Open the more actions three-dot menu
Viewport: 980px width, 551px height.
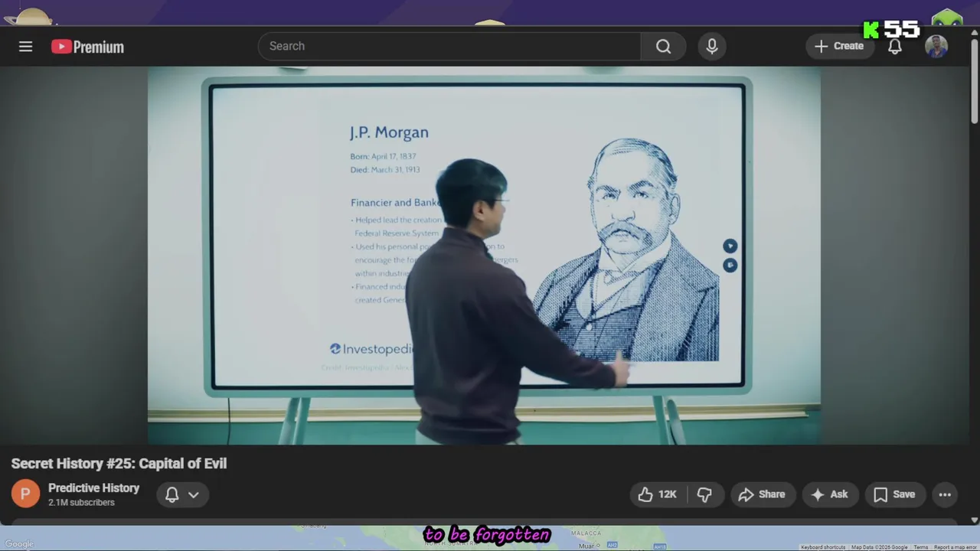point(945,494)
